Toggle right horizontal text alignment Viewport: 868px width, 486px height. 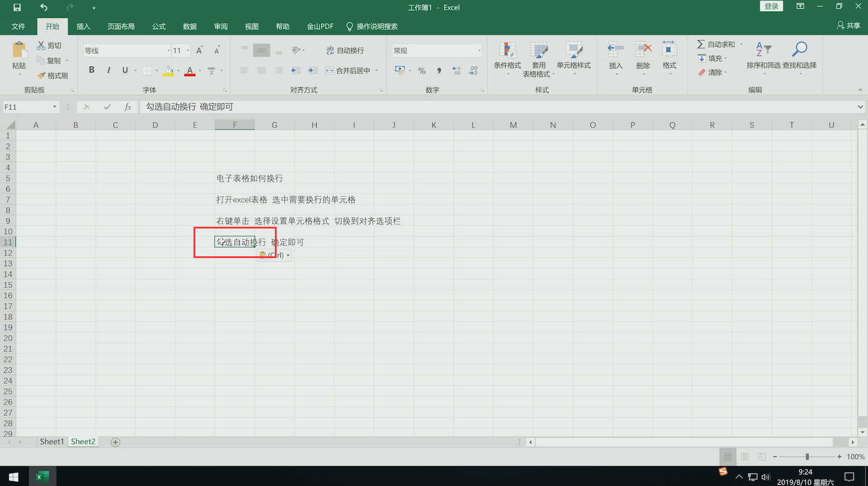click(278, 71)
